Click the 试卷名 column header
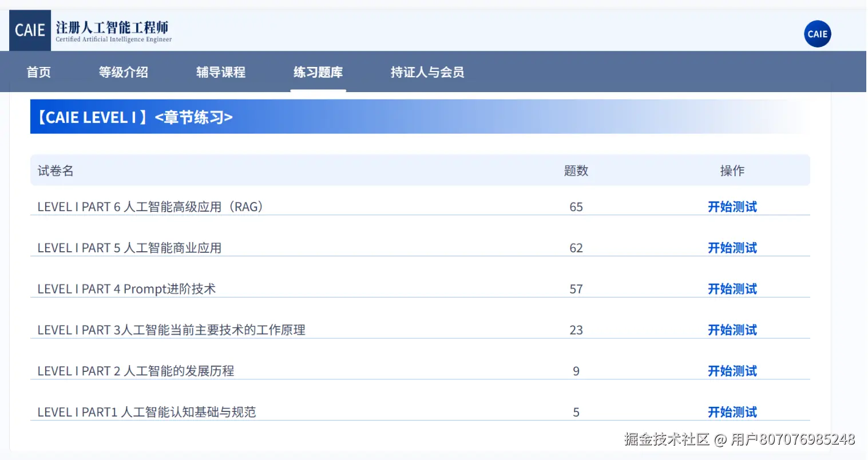This screenshot has width=868, height=460. 56,170
